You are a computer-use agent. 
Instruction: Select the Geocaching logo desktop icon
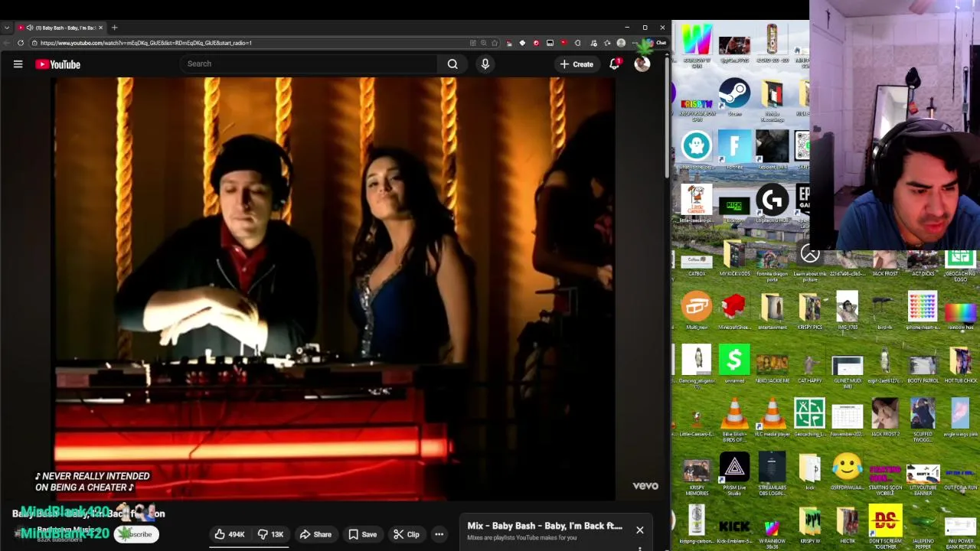pyautogui.click(x=809, y=418)
